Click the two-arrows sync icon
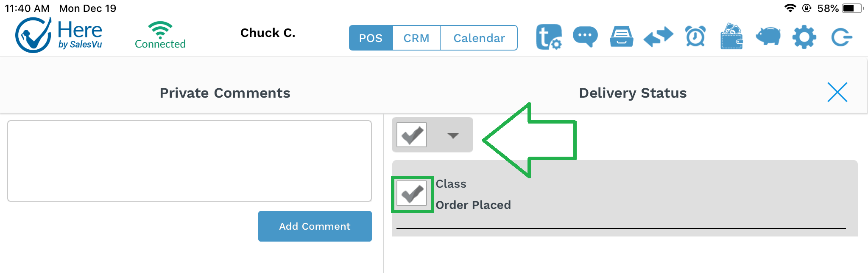Screen dimensions: 868x273 658,37
